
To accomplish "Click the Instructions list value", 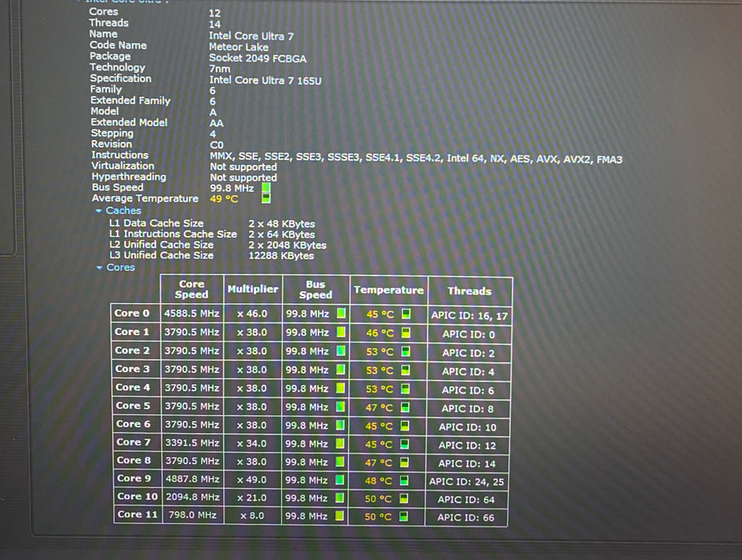I will click(x=416, y=158).
